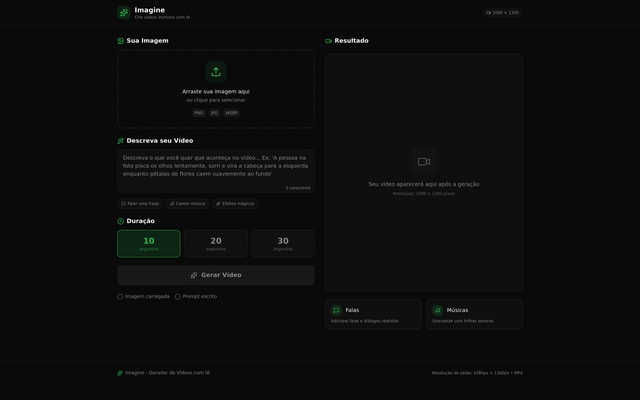The image size is (640, 400).
Task: Open the Falas feature card
Action: [373, 314]
